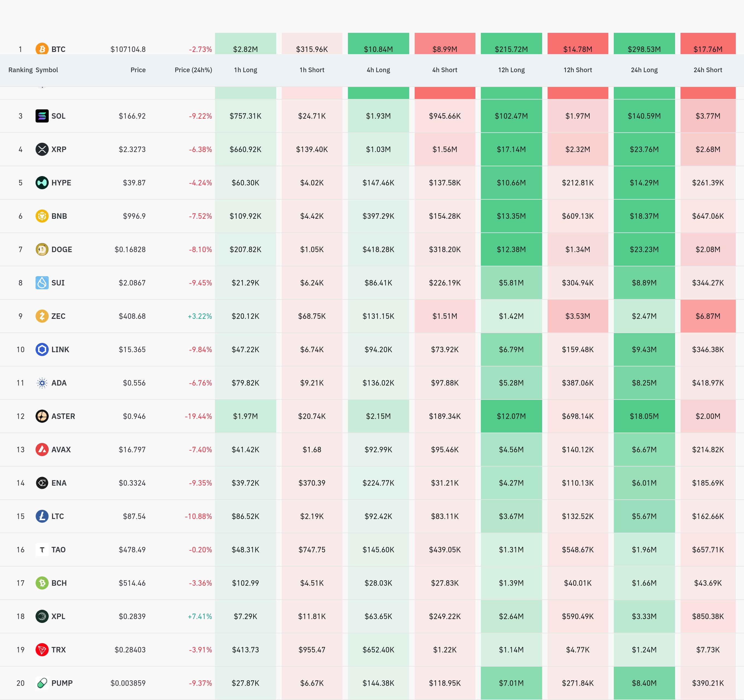Click the HYPE coin icon

[42, 183]
